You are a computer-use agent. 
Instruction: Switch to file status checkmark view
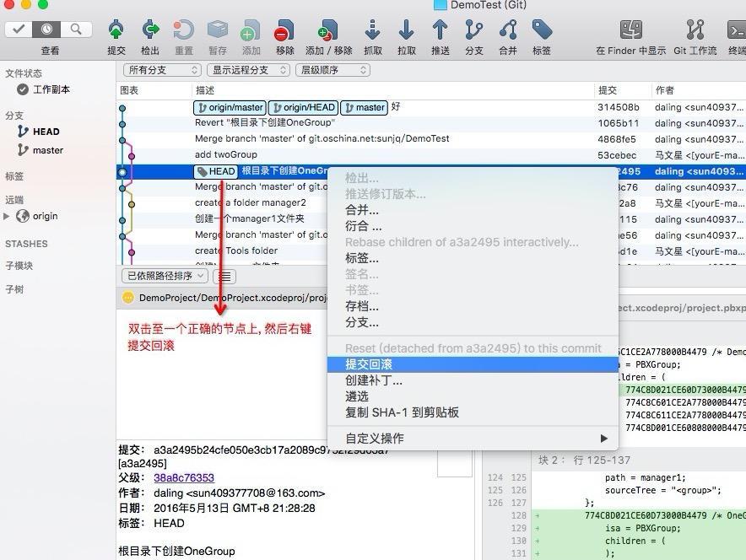pos(19,30)
